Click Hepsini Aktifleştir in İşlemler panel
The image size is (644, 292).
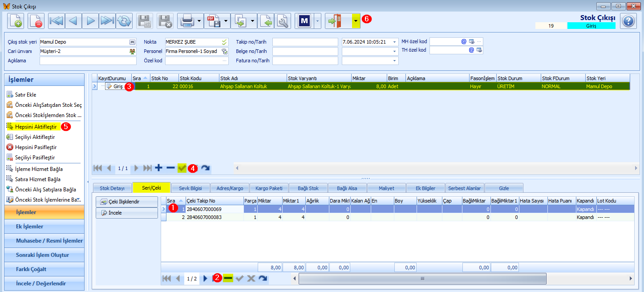pos(36,126)
